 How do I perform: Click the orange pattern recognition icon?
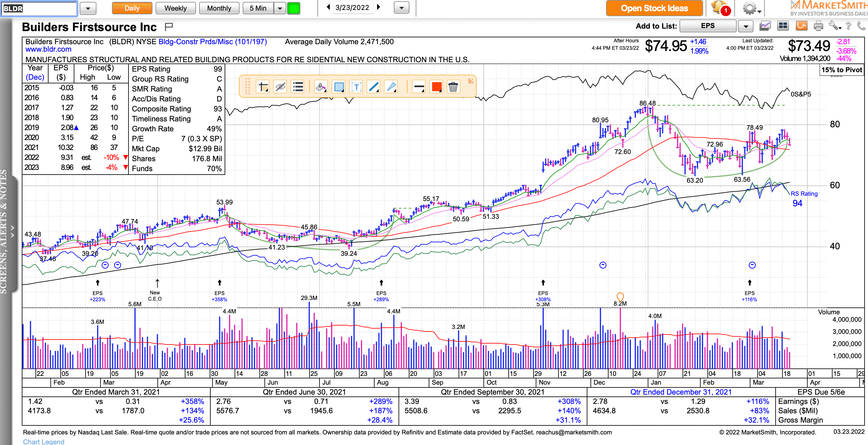(802, 26)
